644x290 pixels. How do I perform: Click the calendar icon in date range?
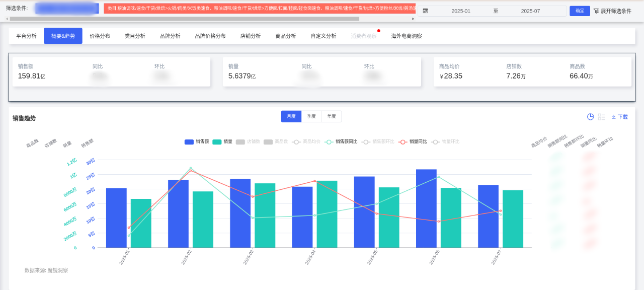[425, 11]
